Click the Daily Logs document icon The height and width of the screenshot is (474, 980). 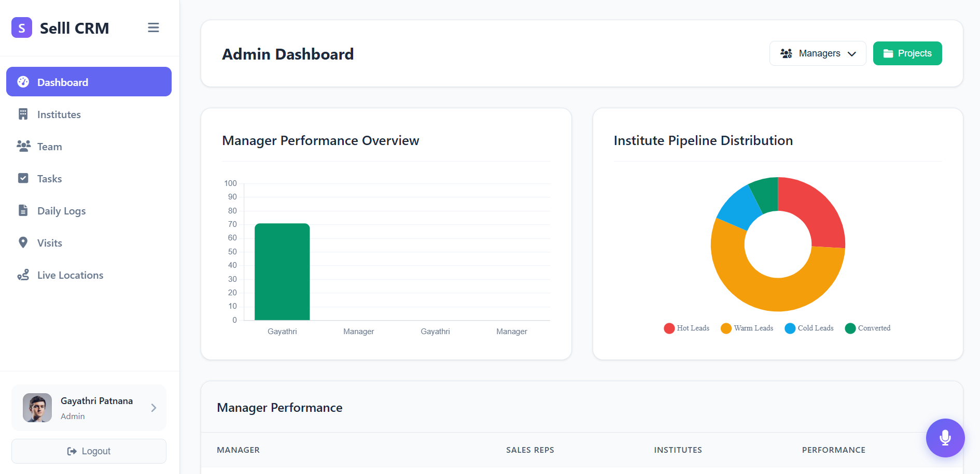tap(23, 210)
